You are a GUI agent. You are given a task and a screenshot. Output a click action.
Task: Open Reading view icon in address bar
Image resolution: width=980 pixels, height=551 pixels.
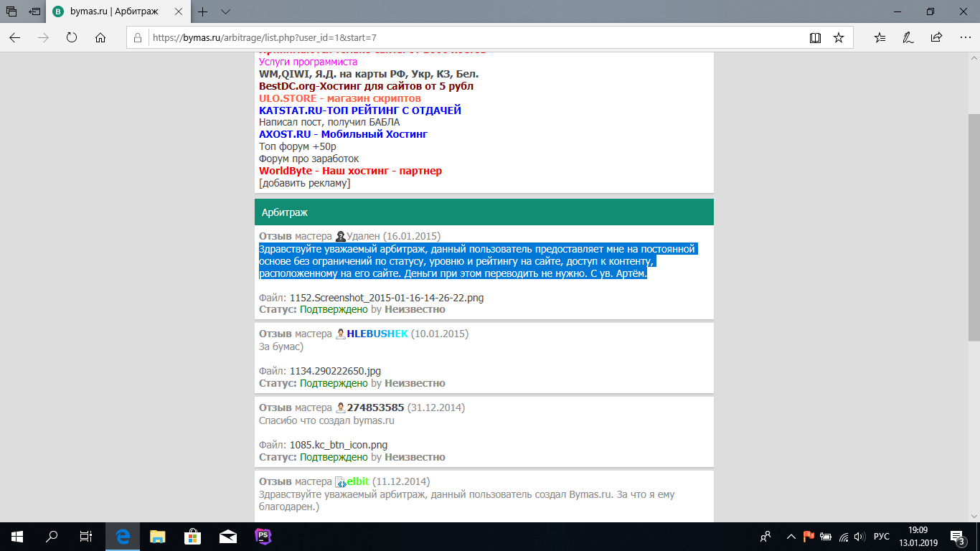pos(815,38)
